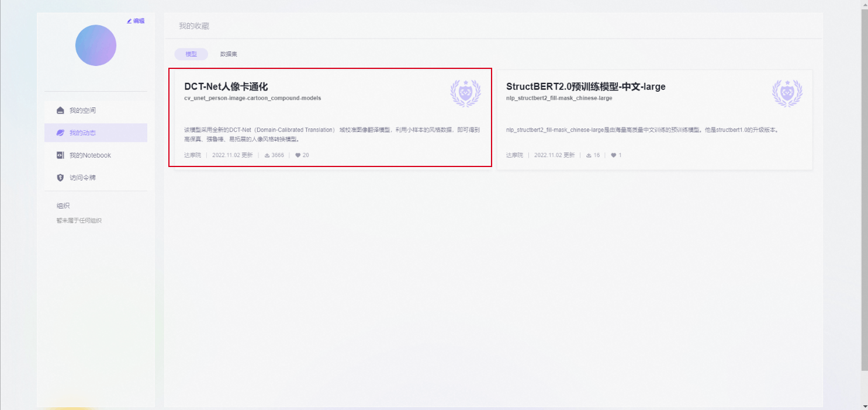Viewport: 868px width, 410px height.
Task: Click the laurel badge on the StructBERT card
Action: point(788,93)
